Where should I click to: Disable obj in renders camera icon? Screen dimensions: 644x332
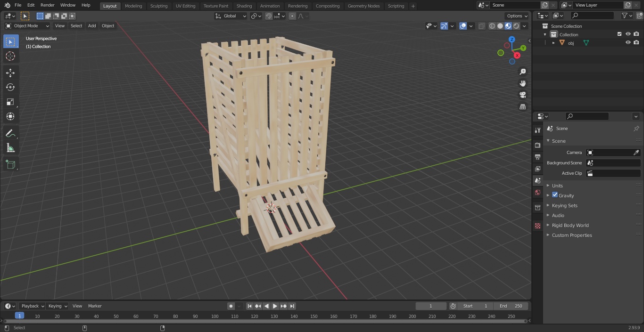tap(636, 43)
